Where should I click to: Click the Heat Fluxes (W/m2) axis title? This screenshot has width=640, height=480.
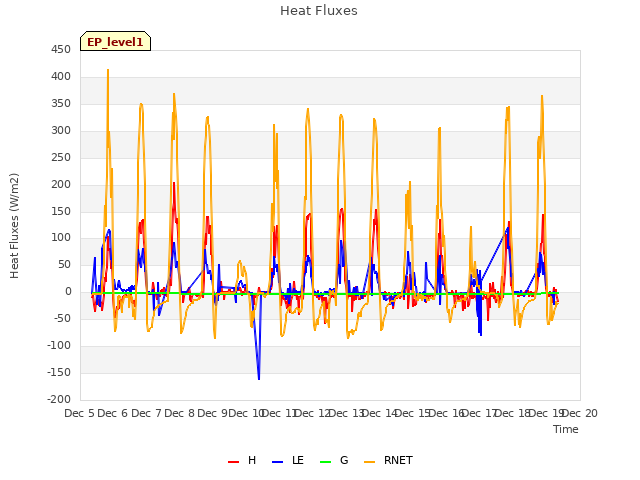(x=14, y=226)
